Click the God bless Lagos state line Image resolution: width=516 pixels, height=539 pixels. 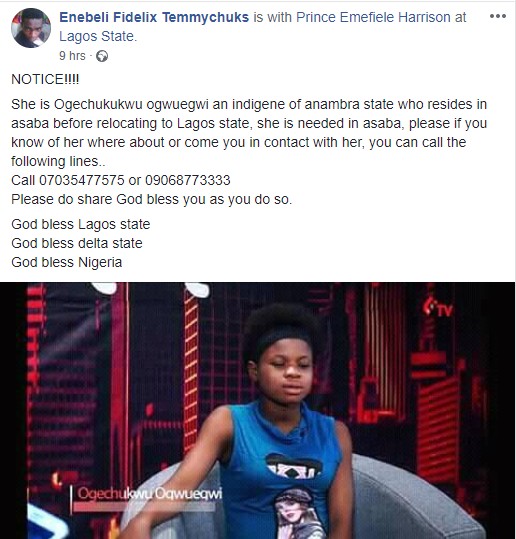[81, 224]
